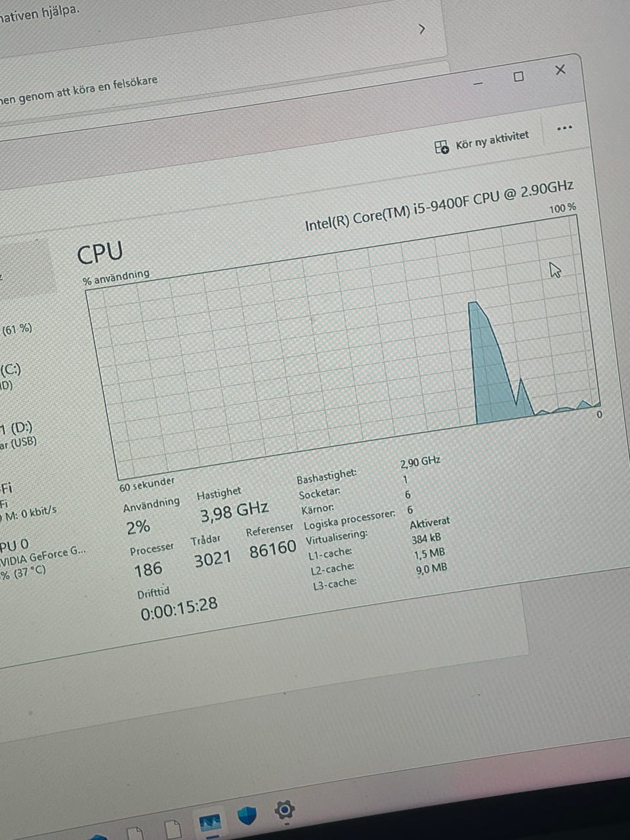Click the '384 kB' L1 cache value
The width and height of the screenshot is (630, 840).
click(x=426, y=539)
